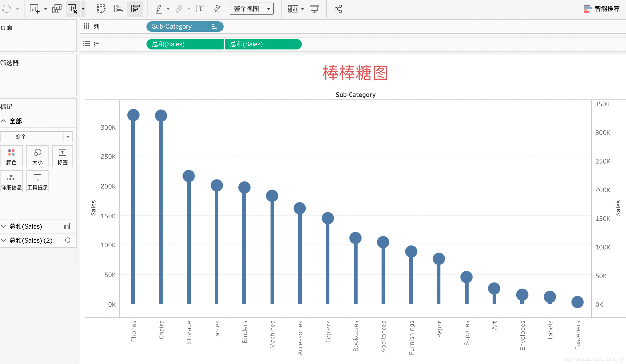Click Accessories axis label
Screen dimensions: 626x364
300,338
